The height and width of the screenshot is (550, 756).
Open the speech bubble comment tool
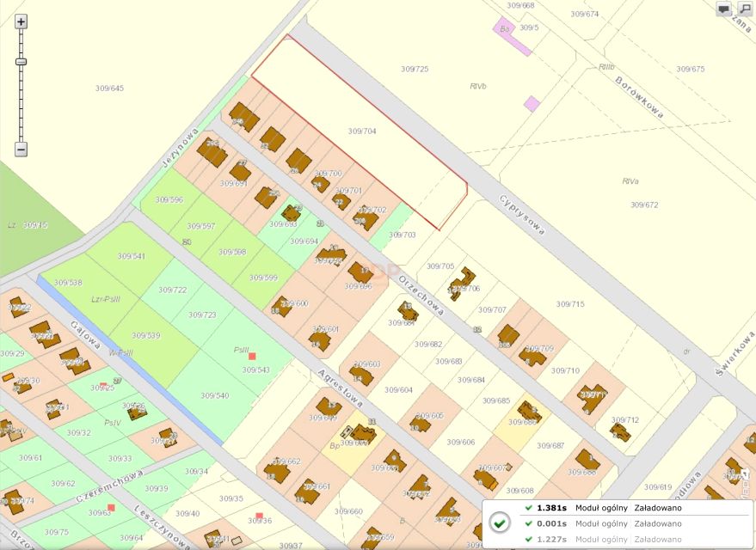point(723,9)
